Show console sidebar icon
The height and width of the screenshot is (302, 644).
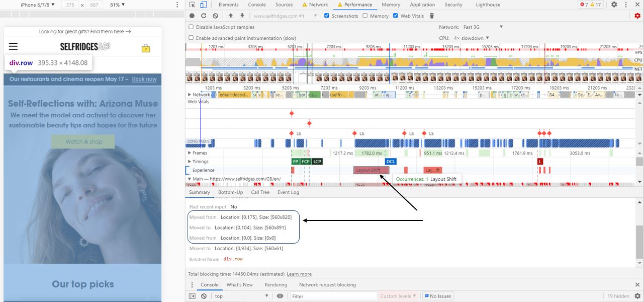[192, 296]
